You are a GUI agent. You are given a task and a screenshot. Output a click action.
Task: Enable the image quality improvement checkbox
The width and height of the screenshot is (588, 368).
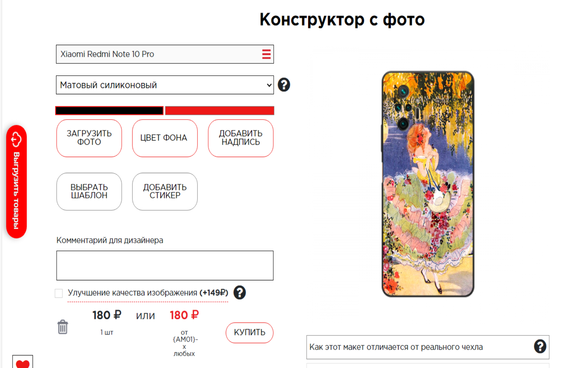pos(59,293)
